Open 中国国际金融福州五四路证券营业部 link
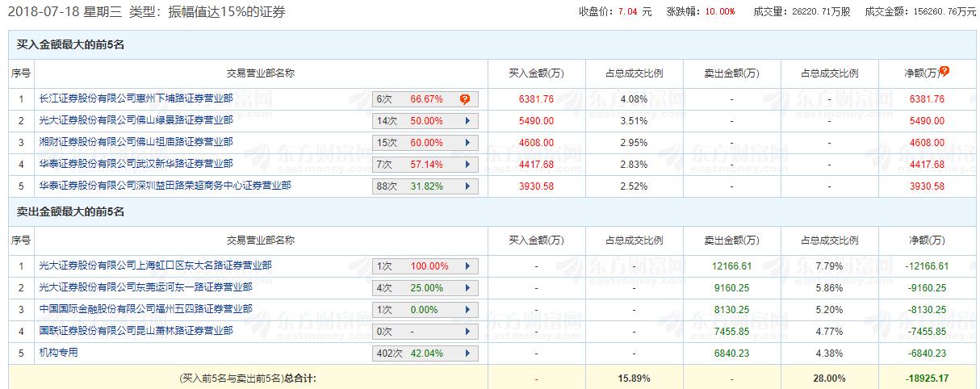The height and width of the screenshot is (389, 980). coord(145,309)
